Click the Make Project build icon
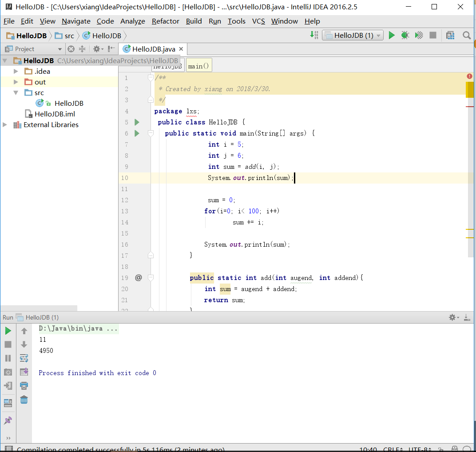Image resolution: width=476 pixels, height=452 pixels. pos(314,35)
